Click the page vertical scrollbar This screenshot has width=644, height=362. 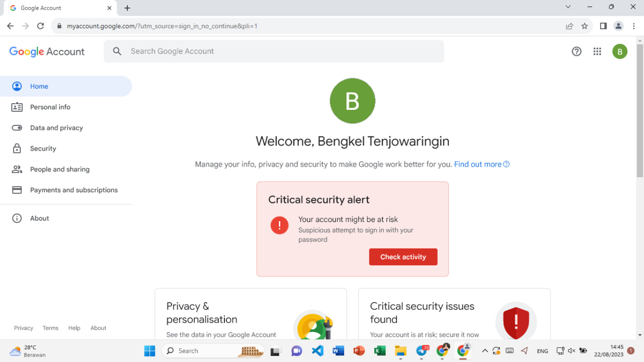(640, 111)
